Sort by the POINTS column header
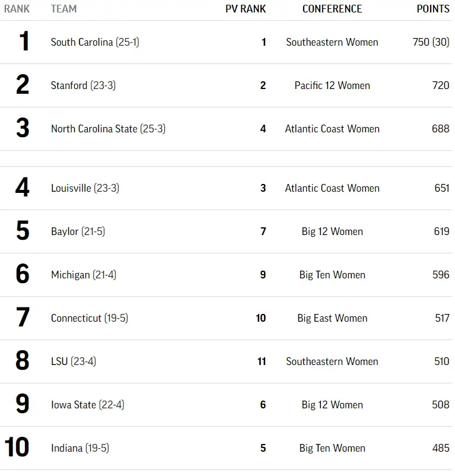This screenshot has width=455, height=476. [433, 9]
